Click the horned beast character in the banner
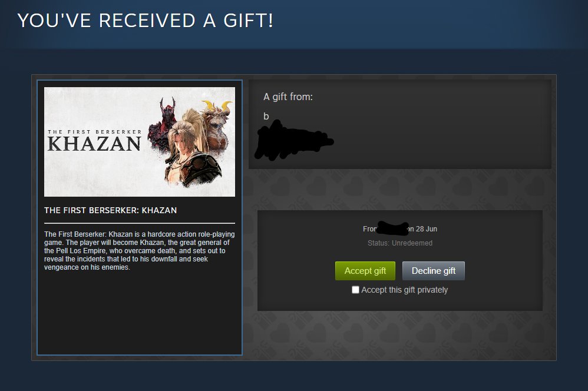 217,124
